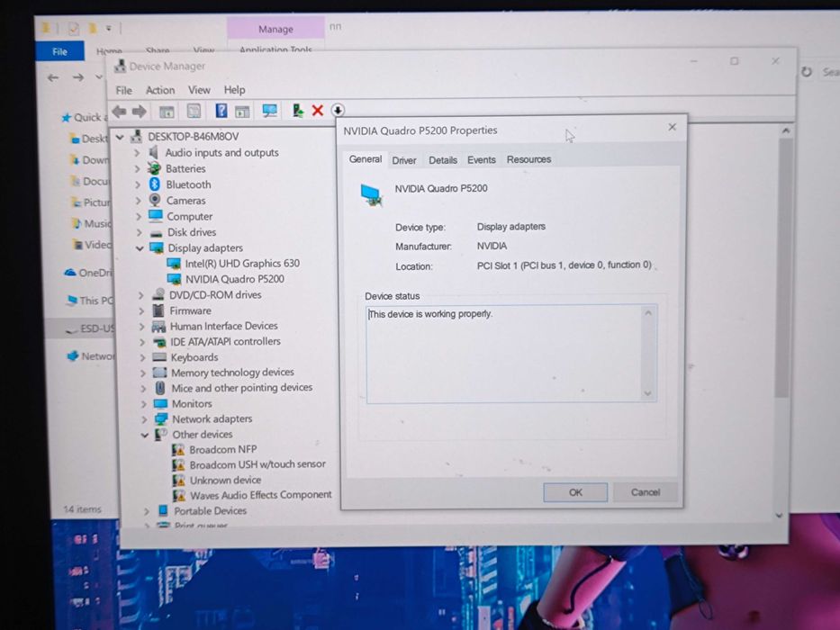Expand the Network adapters node
Viewport: 840px width, 630px height.
pos(144,418)
